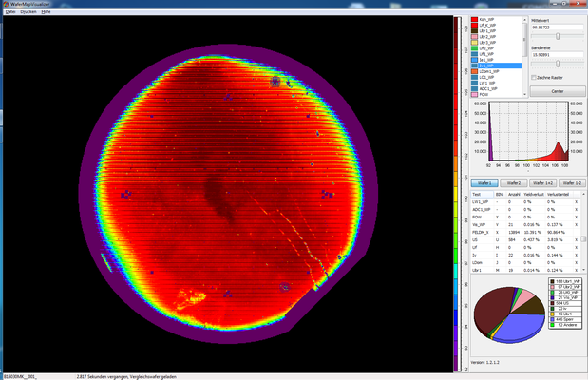The image size is (588, 380).
Task: Sort table by the Anzahl column header
Action: pos(515,194)
